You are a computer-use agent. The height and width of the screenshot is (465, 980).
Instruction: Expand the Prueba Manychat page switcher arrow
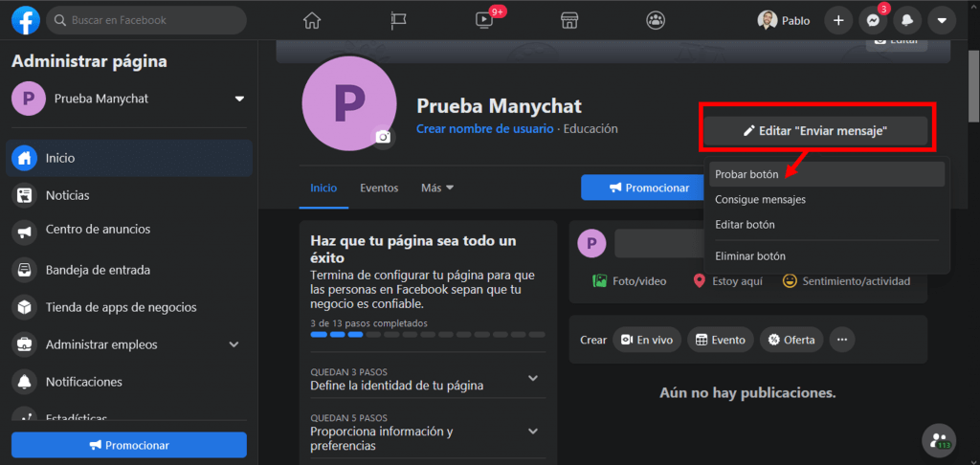click(239, 99)
